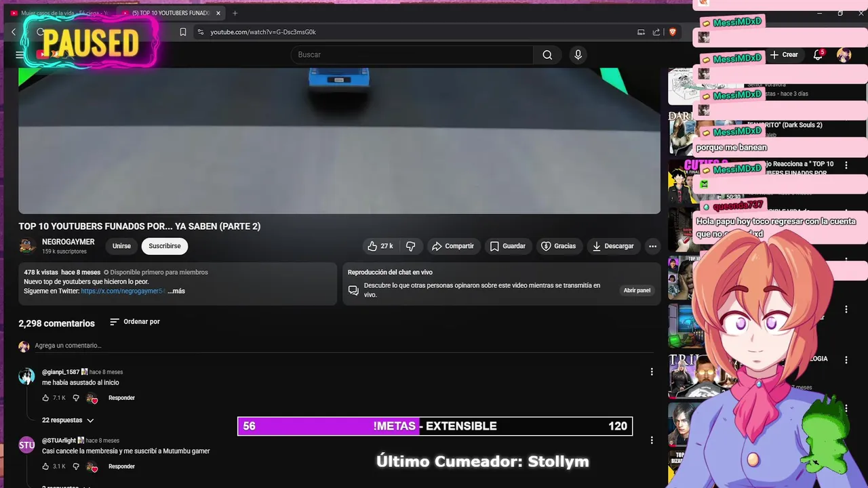Viewport: 868px width, 488px height.
Task: Close the TOP 10 YOUTUBERS tab
Action: (218, 13)
